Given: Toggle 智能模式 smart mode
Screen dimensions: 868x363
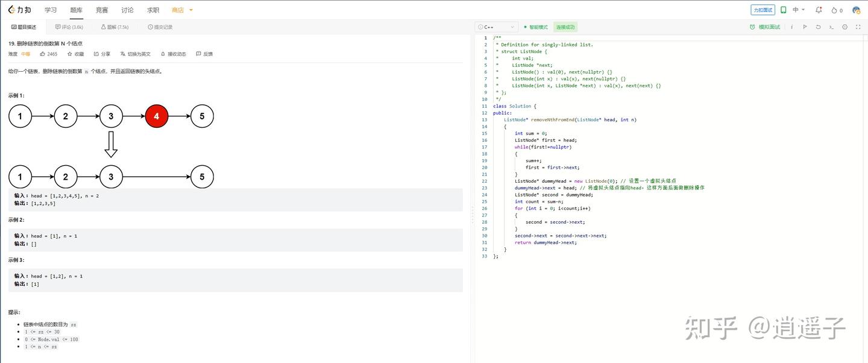Looking at the screenshot, I should [x=535, y=27].
